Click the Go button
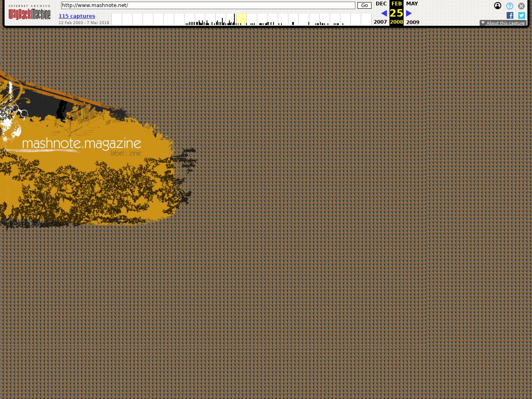This screenshot has height=399, width=532. click(364, 5)
